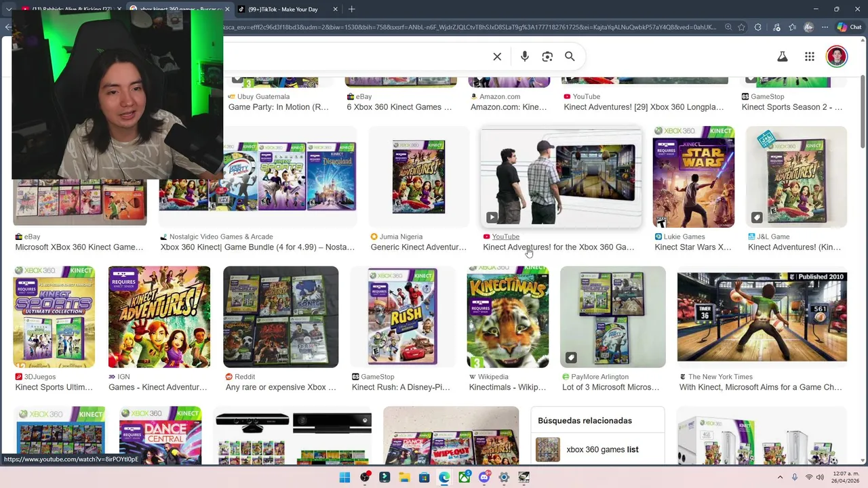Open Discord from the taskbar
The height and width of the screenshot is (488, 868).
pyautogui.click(x=484, y=477)
